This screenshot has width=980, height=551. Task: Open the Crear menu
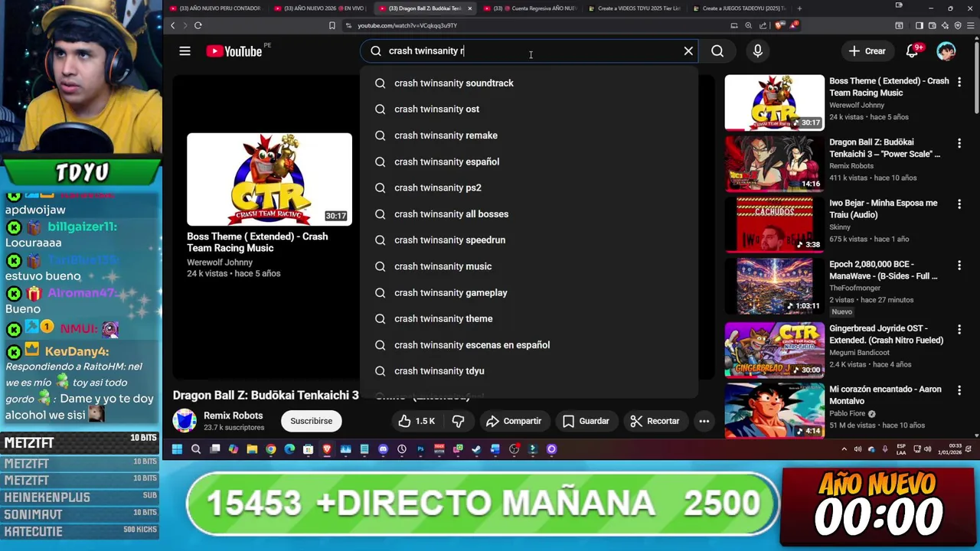(x=867, y=51)
